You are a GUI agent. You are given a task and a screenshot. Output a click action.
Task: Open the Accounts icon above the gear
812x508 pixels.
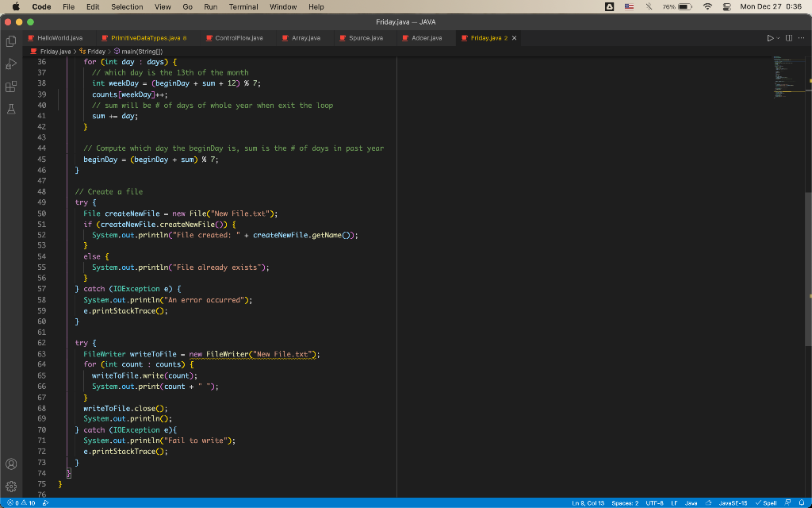(10, 463)
